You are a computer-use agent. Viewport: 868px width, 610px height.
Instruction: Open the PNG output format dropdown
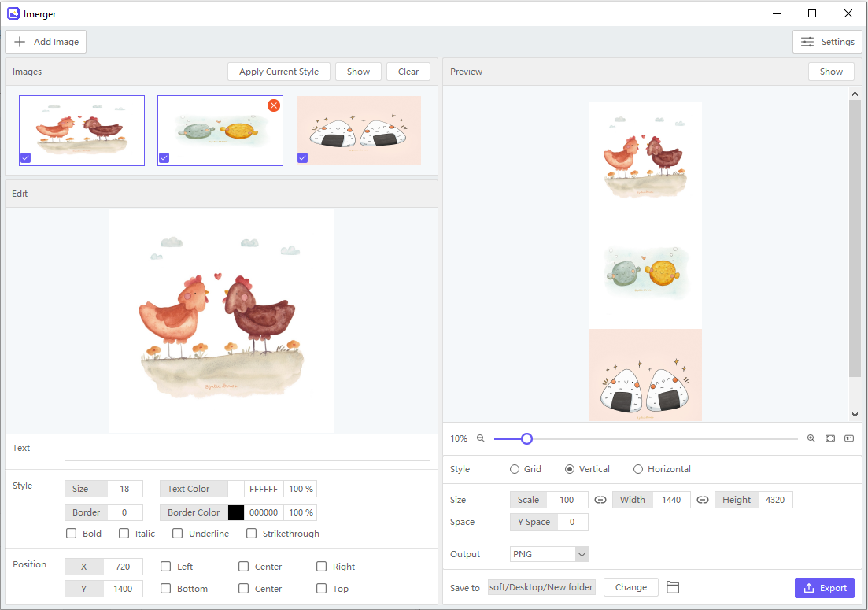[549, 554]
